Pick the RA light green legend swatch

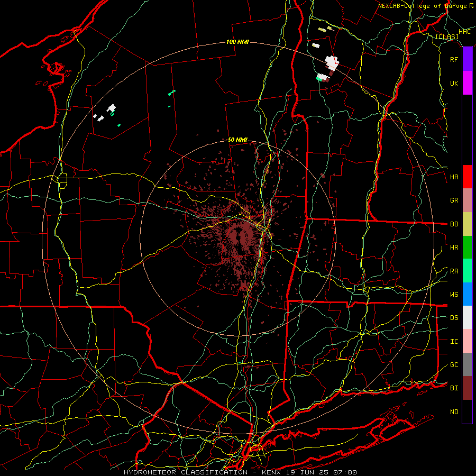click(467, 271)
